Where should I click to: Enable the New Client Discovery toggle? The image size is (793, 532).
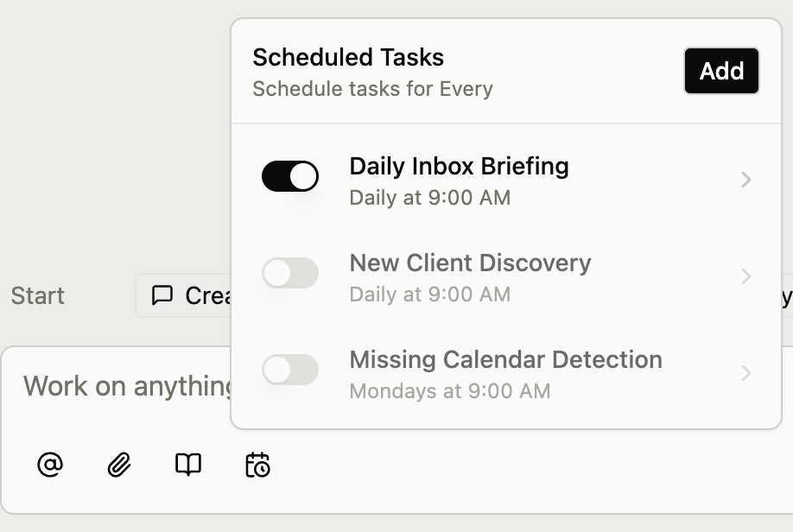(x=290, y=273)
